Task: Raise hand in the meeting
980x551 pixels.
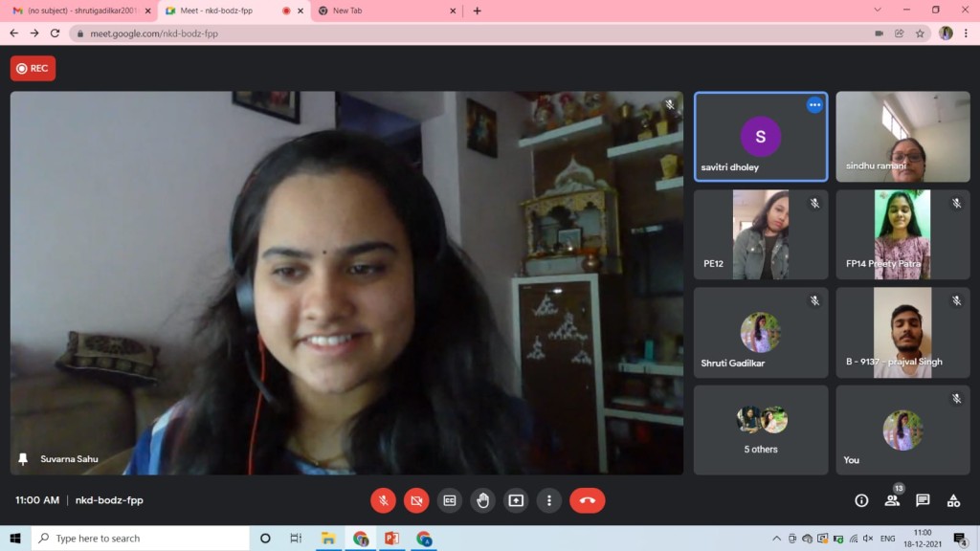Action: 482,500
